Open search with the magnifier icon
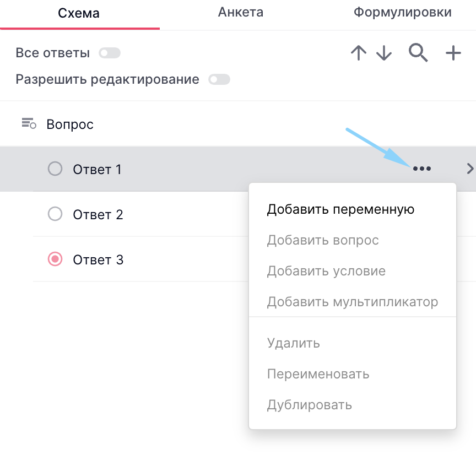This screenshot has height=455, width=476. pyautogui.click(x=418, y=53)
